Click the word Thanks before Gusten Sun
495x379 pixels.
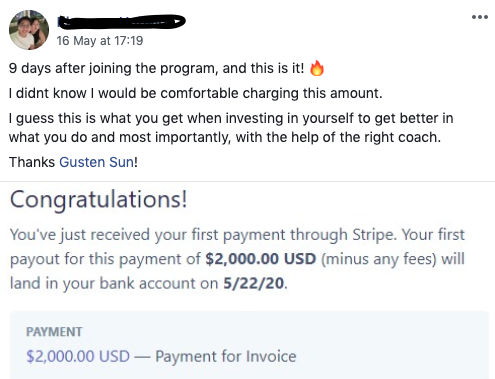[x=32, y=162]
